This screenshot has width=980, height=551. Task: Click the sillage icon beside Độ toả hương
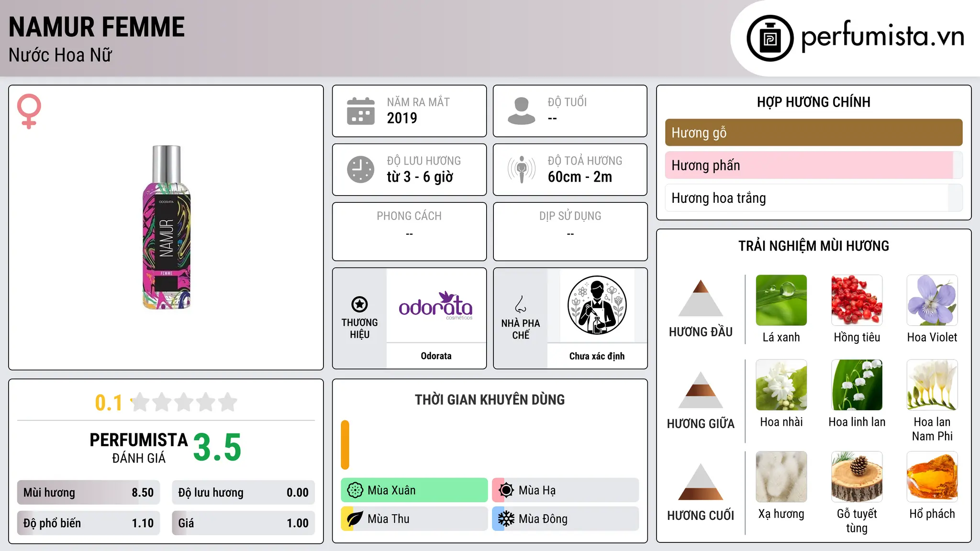tap(521, 169)
